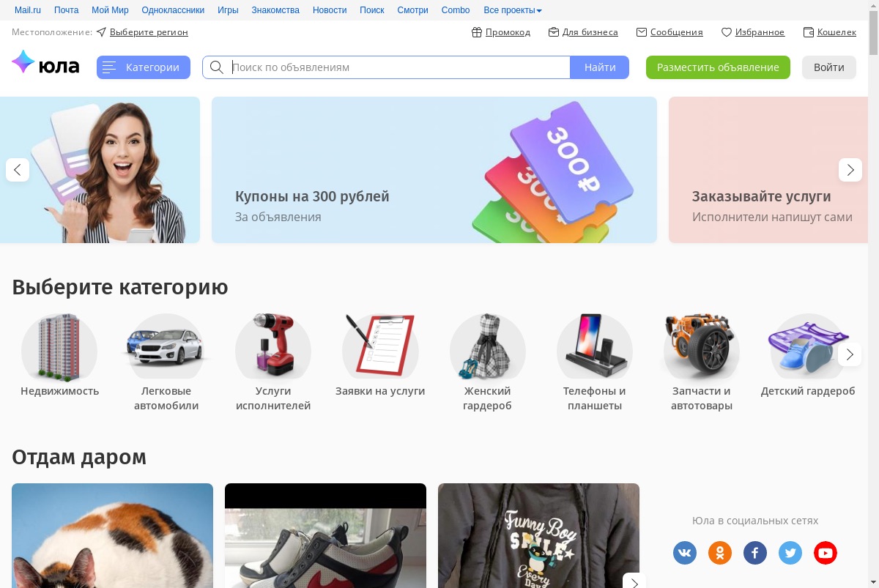Click Разместить объявление button
Image resolution: width=879 pixels, height=588 pixels.
(718, 67)
